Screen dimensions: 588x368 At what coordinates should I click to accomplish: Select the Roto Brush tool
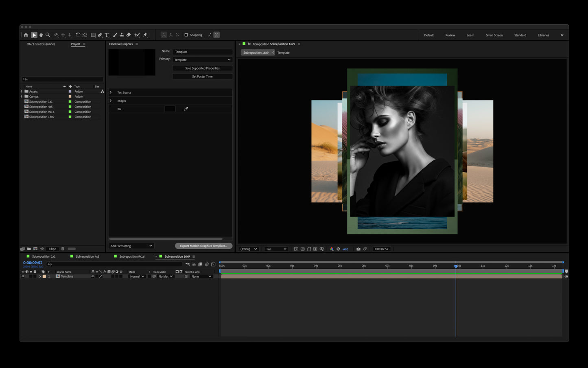137,35
